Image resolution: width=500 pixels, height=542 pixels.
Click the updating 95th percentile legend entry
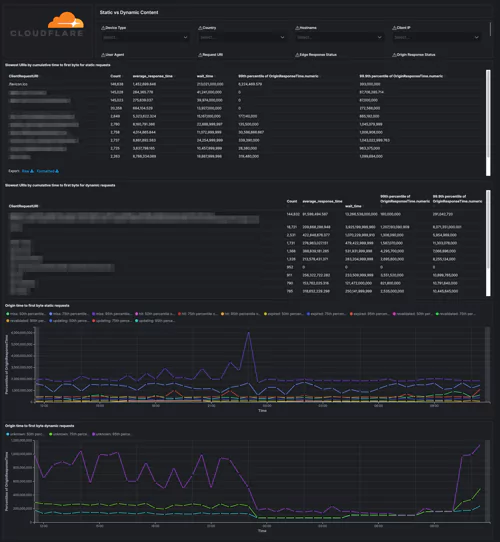155,321
